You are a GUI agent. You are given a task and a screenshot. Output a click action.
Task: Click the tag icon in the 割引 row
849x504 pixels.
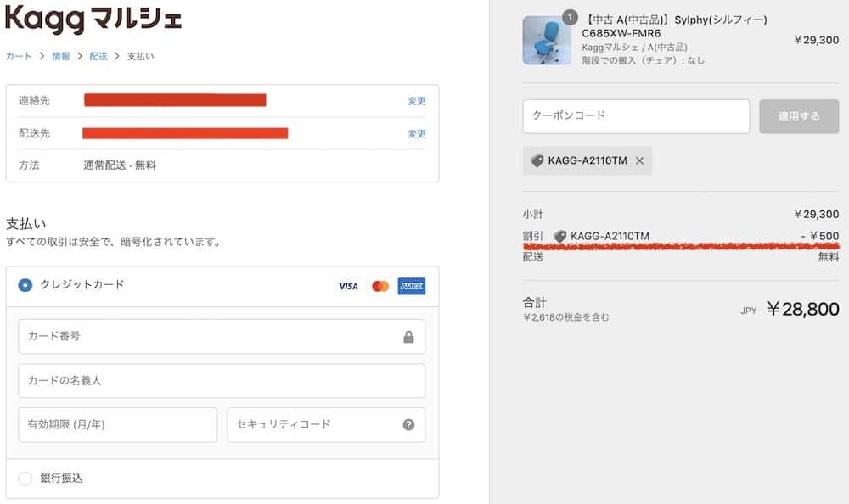559,236
